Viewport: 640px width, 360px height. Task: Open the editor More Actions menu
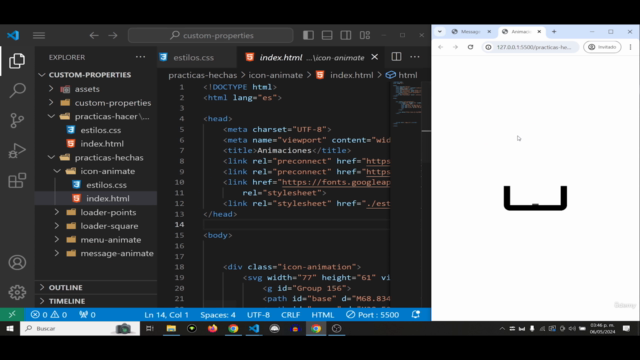[415, 57]
